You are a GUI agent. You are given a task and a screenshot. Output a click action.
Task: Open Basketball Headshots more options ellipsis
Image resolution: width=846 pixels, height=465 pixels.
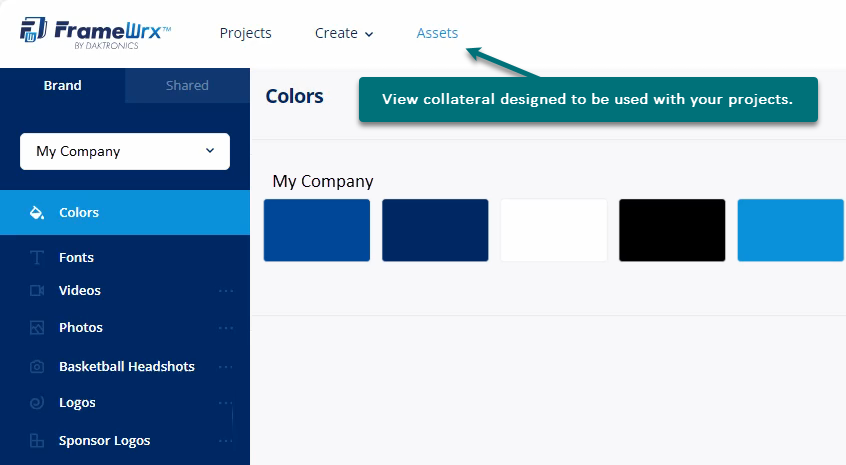click(x=226, y=367)
